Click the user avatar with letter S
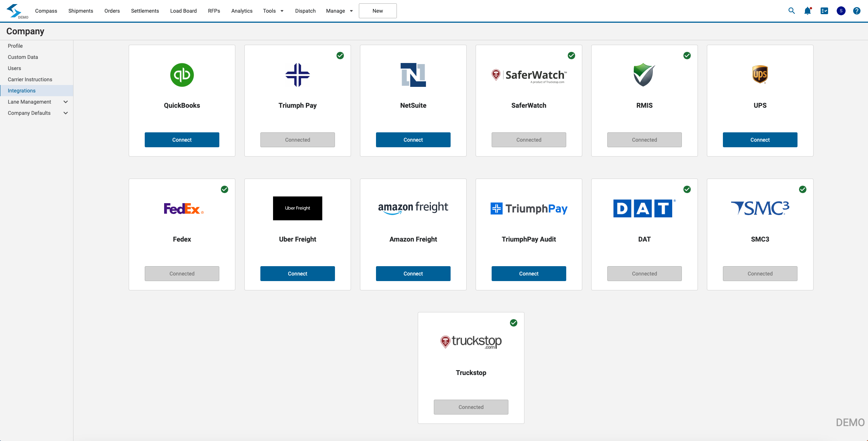Viewport: 868px width, 441px height. coord(840,11)
